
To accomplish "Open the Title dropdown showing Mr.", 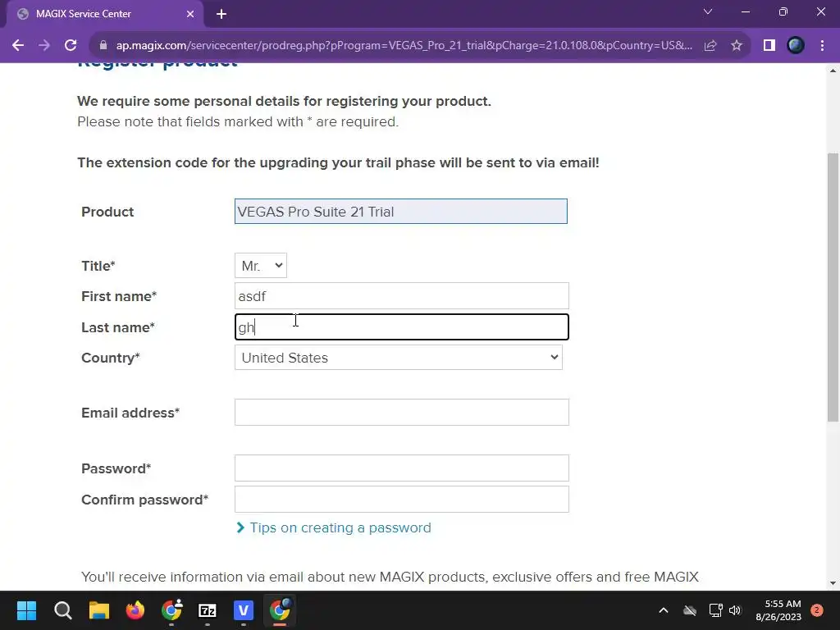I will pos(261,266).
